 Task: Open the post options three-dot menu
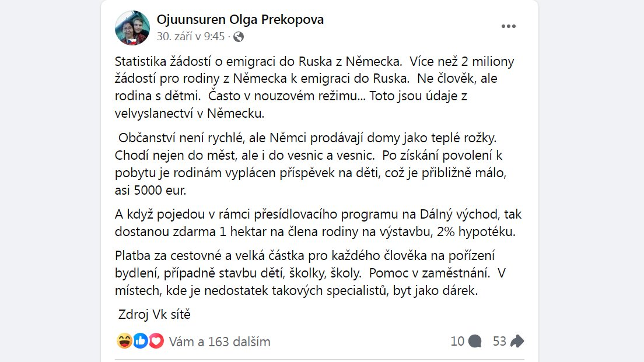coord(509,26)
